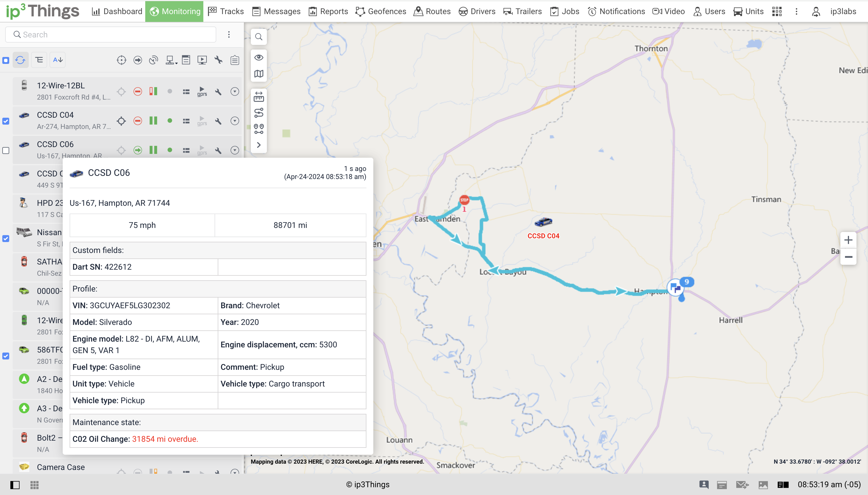Open the Video tab

(x=669, y=11)
